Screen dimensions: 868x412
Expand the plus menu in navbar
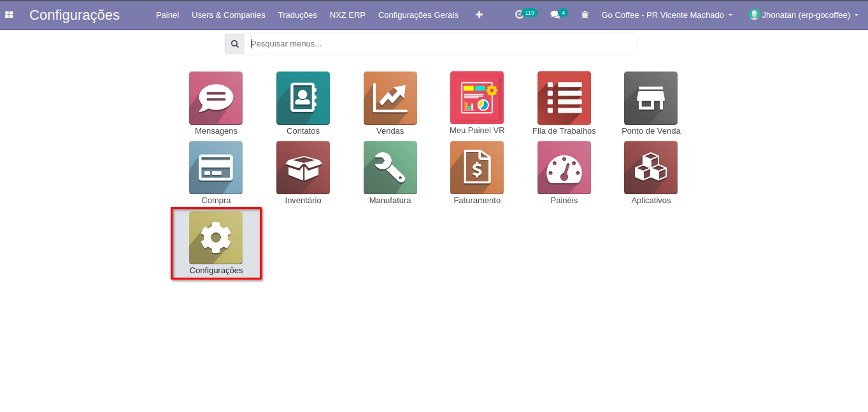(479, 15)
